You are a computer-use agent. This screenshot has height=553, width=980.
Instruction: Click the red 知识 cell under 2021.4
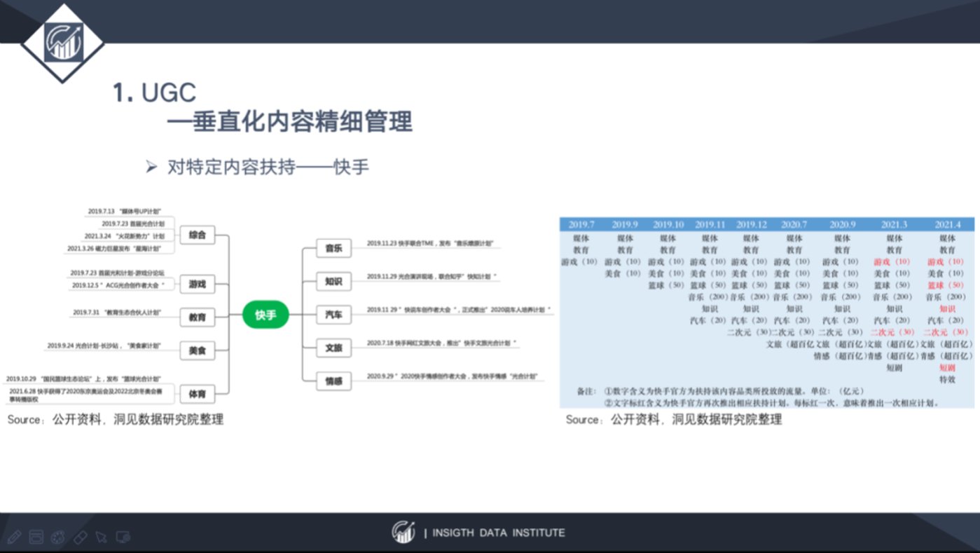(x=948, y=308)
